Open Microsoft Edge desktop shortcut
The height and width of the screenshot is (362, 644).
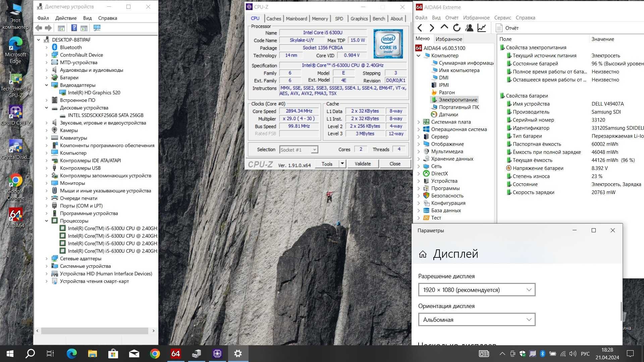pos(15,50)
